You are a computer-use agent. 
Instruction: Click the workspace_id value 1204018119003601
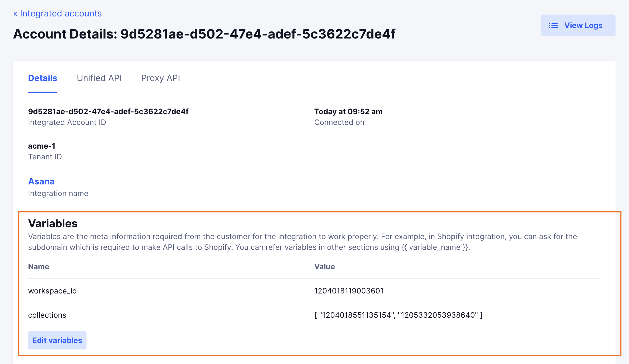point(349,291)
